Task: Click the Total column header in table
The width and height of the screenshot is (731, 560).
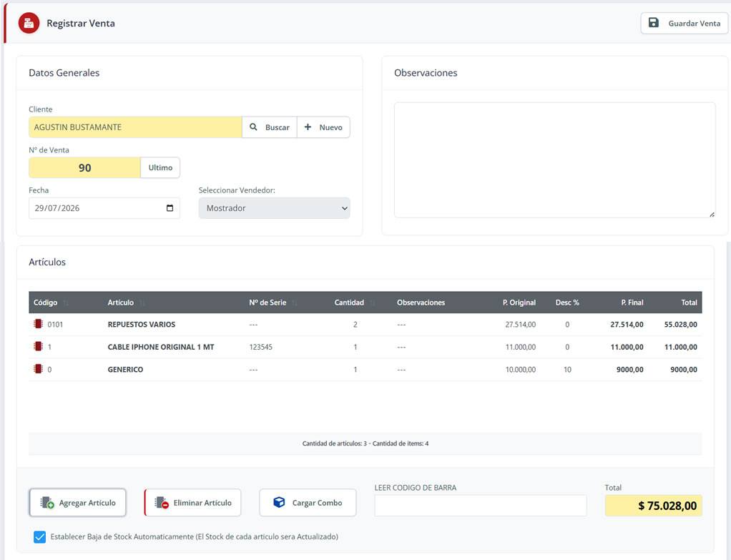Action: 689,303
